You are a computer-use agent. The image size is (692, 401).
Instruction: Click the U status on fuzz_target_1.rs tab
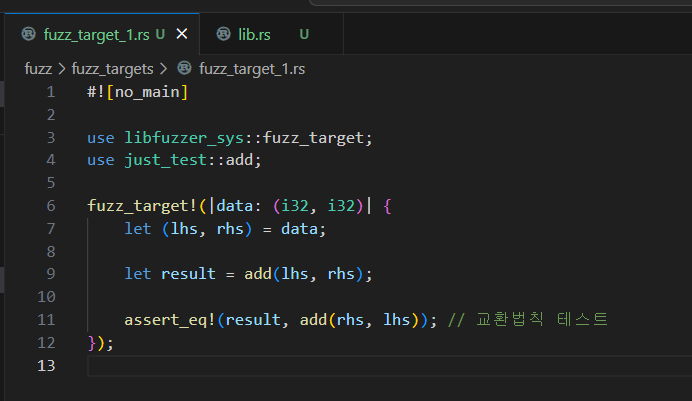(160, 34)
